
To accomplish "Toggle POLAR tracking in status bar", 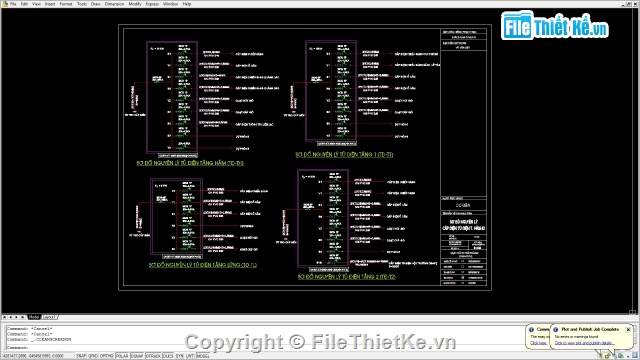I will (x=122, y=356).
